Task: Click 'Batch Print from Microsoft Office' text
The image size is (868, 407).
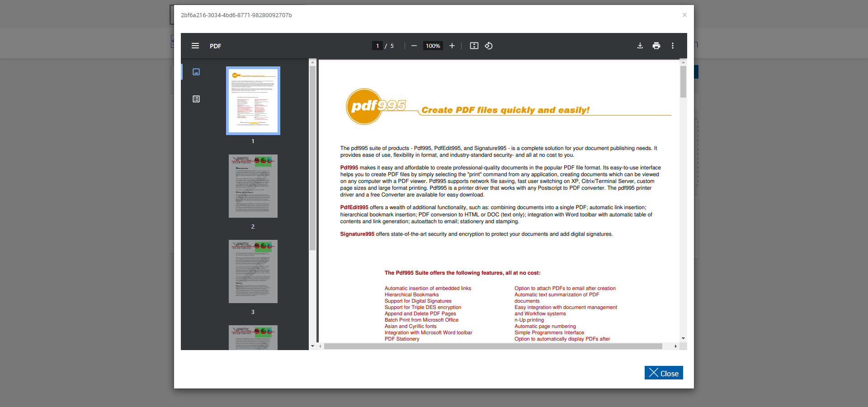Action: (421, 320)
